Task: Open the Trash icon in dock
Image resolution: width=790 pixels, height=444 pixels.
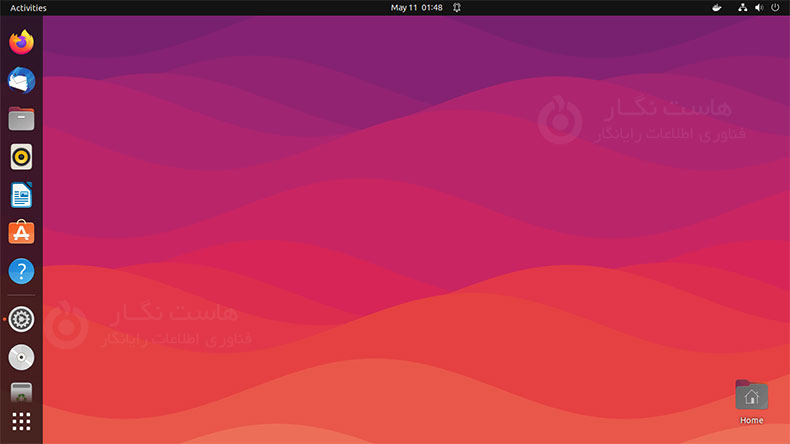Action: (21, 392)
